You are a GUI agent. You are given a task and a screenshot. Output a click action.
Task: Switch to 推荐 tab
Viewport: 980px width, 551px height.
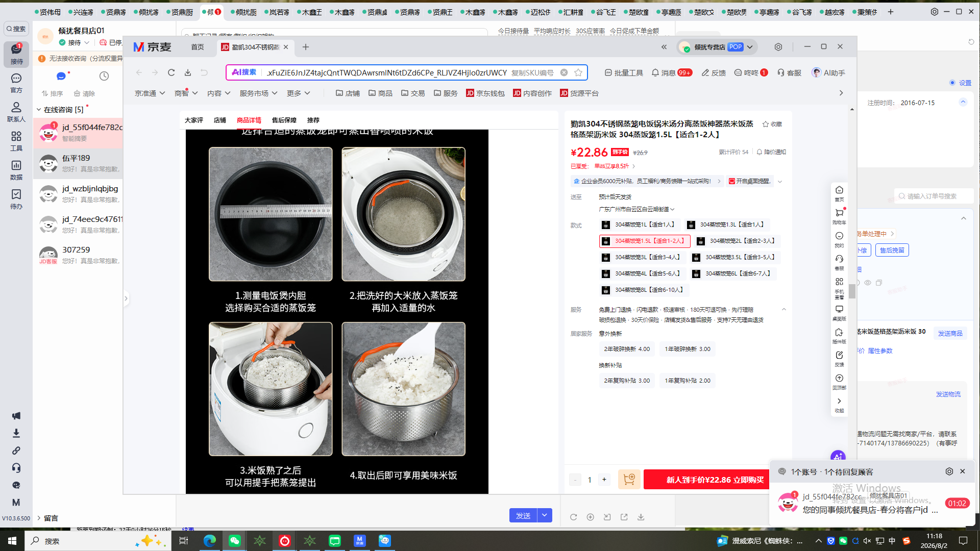click(x=313, y=120)
